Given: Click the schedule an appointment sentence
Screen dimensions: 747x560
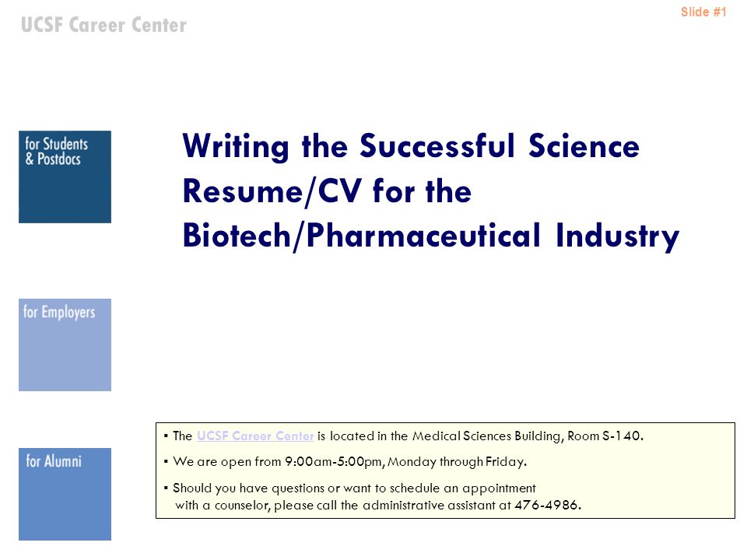Looking at the screenshot, I should coord(354,488).
